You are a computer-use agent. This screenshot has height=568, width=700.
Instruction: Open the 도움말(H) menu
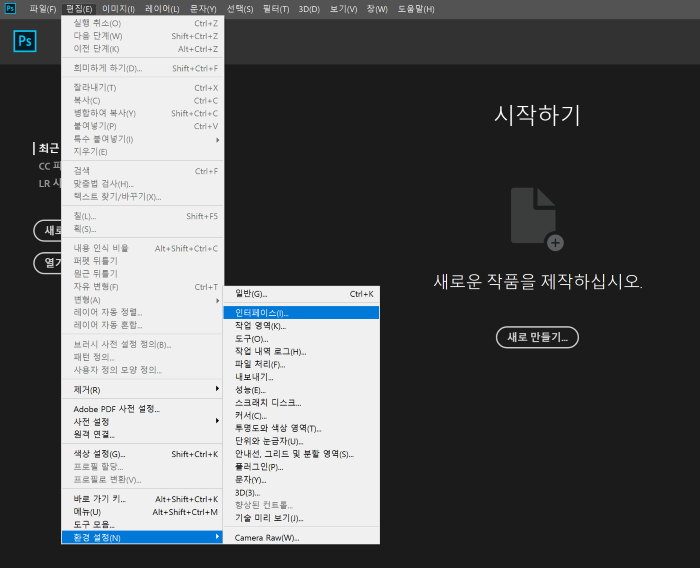[416, 9]
